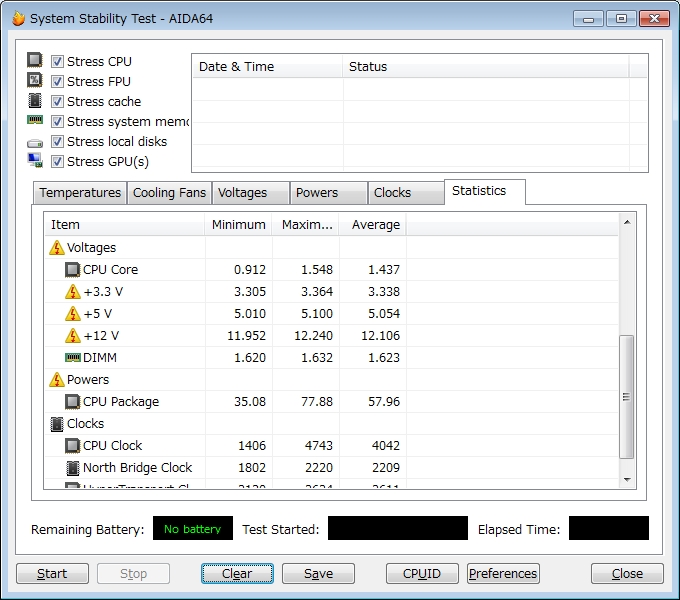The width and height of the screenshot is (680, 600).
Task: Click the Minimum column header
Action: (x=238, y=225)
